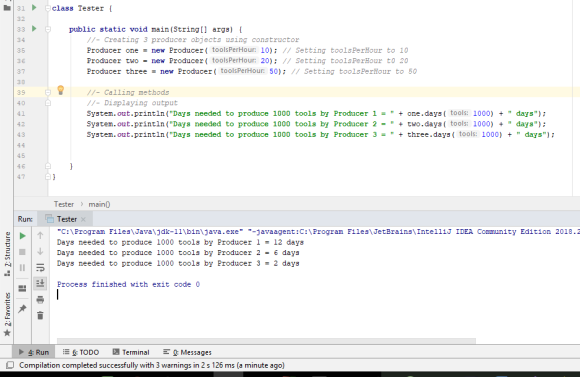
Task: Click the '//- Displaying output' comment line
Action: click(x=132, y=103)
